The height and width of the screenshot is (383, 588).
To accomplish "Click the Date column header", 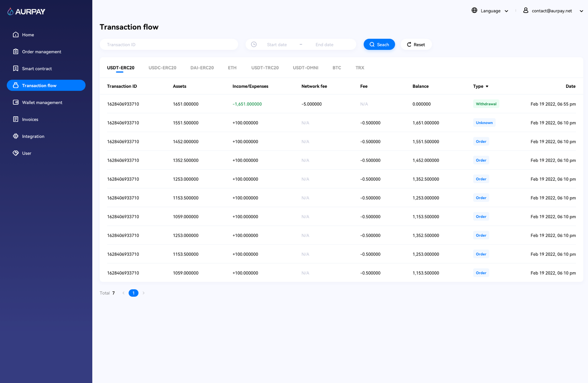I will click(x=571, y=86).
